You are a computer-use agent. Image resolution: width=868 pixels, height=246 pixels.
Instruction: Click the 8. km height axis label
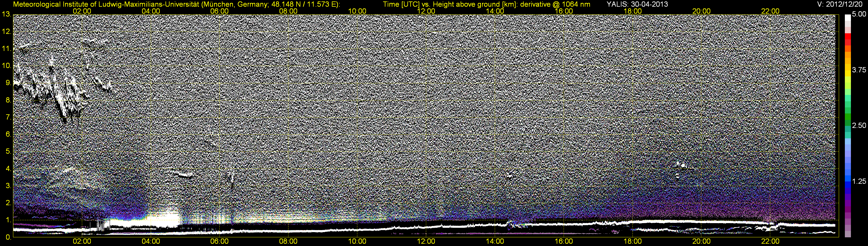click(8, 100)
